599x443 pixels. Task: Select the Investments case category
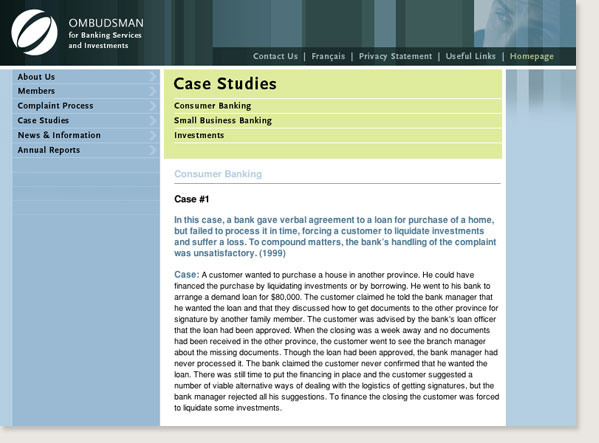pos(199,135)
